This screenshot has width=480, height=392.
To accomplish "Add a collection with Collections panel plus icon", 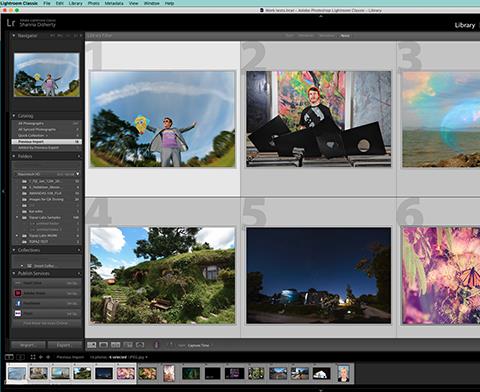I will point(79,250).
